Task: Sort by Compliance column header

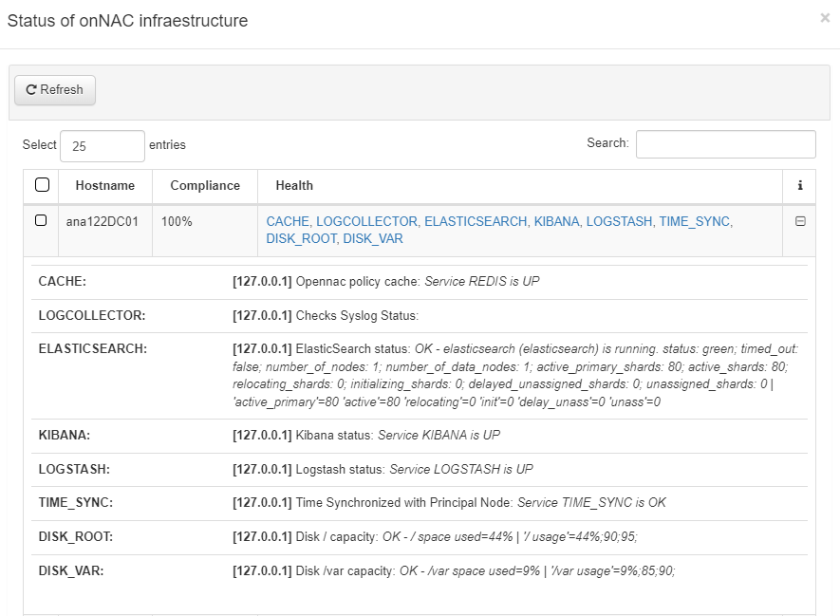Action: click(205, 185)
